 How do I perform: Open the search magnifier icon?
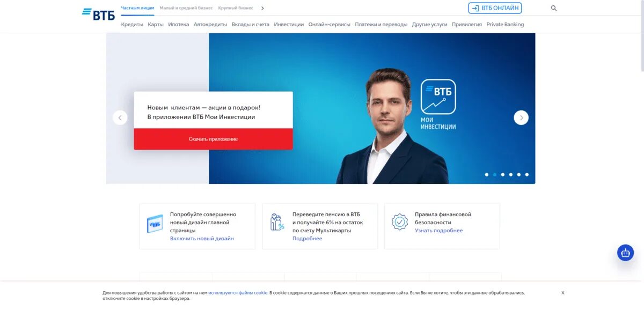[554, 8]
